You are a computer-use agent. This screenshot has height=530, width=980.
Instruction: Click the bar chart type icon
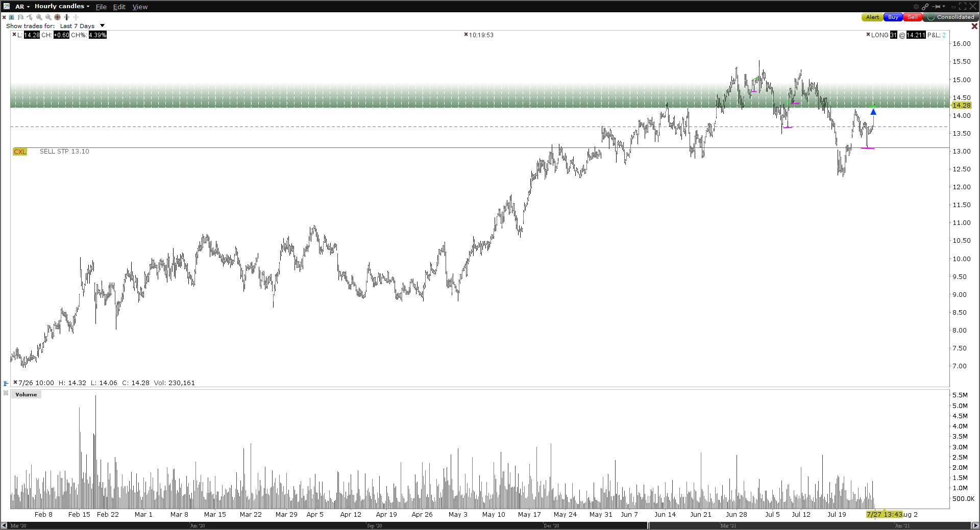(21, 17)
